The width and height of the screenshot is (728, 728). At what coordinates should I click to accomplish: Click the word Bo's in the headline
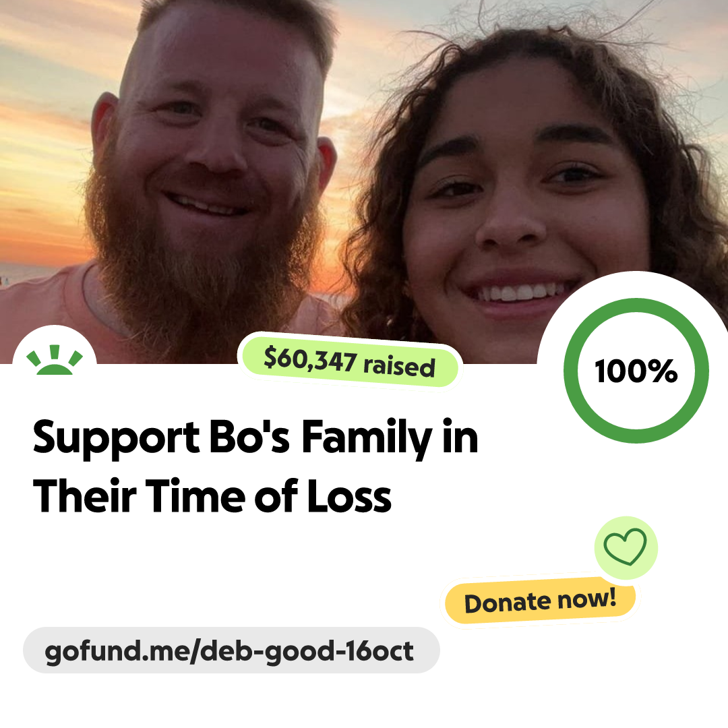[x=250, y=437]
